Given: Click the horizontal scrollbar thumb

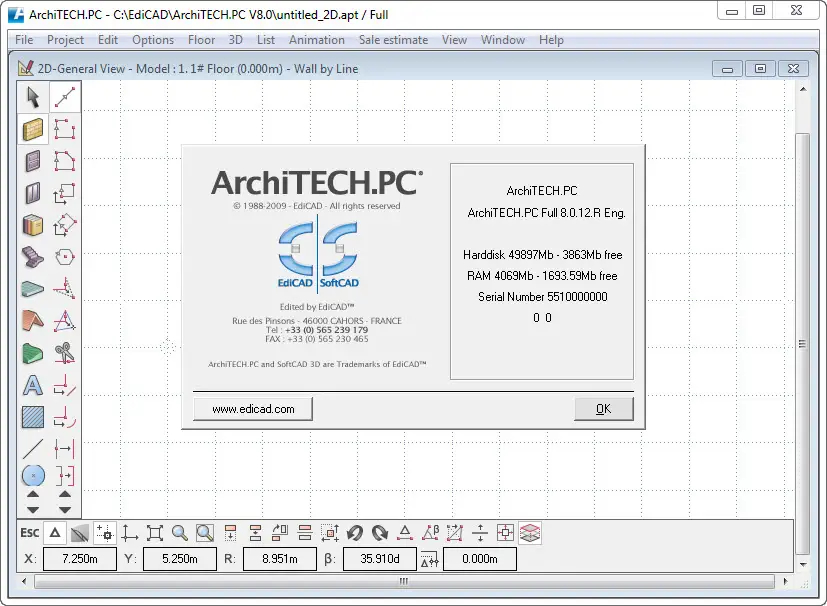Looking at the screenshot, I should pyautogui.click(x=404, y=581).
